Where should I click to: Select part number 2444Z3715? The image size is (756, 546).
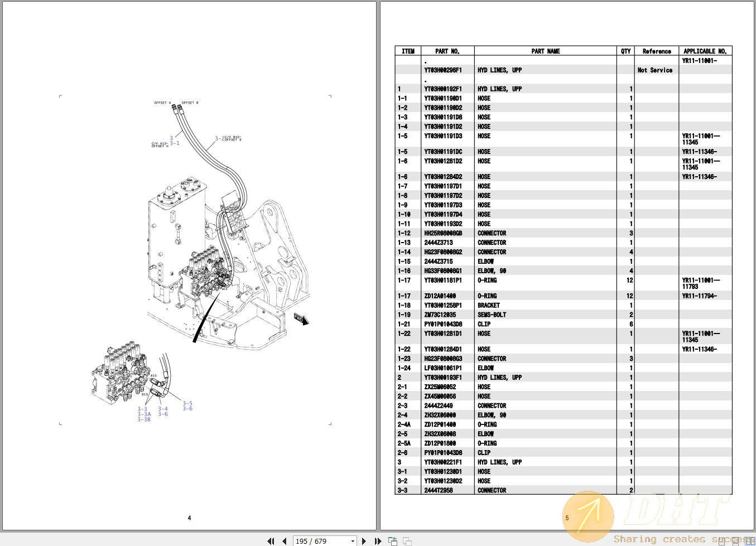tap(439, 262)
